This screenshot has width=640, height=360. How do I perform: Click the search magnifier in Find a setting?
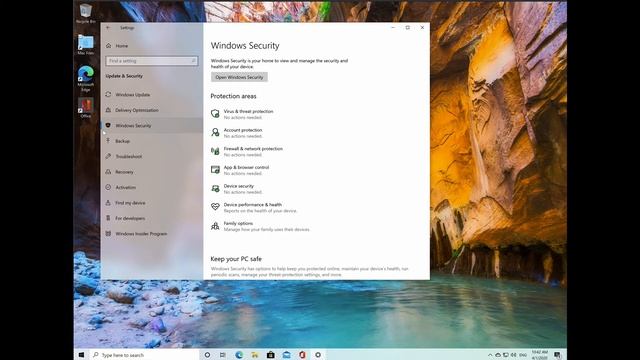193,61
